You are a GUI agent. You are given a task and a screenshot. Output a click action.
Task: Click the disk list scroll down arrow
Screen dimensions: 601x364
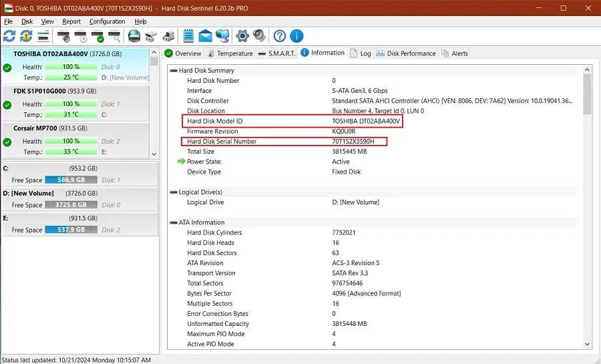(154, 154)
